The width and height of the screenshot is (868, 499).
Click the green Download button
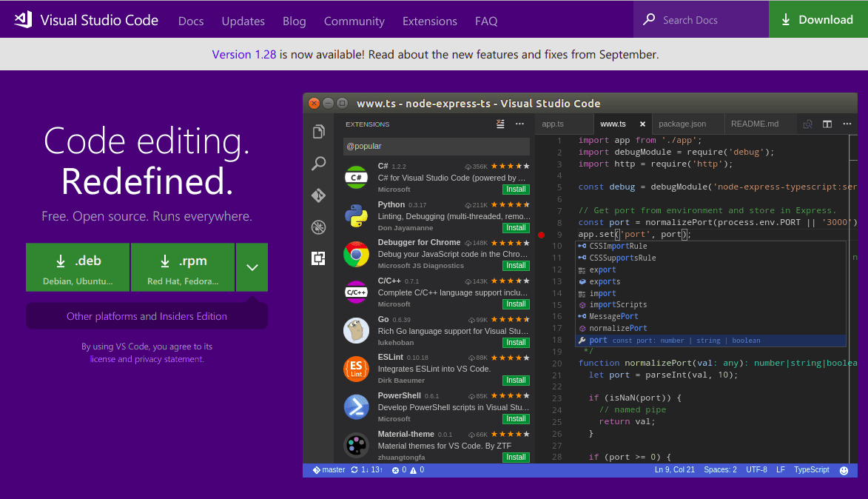pos(818,19)
